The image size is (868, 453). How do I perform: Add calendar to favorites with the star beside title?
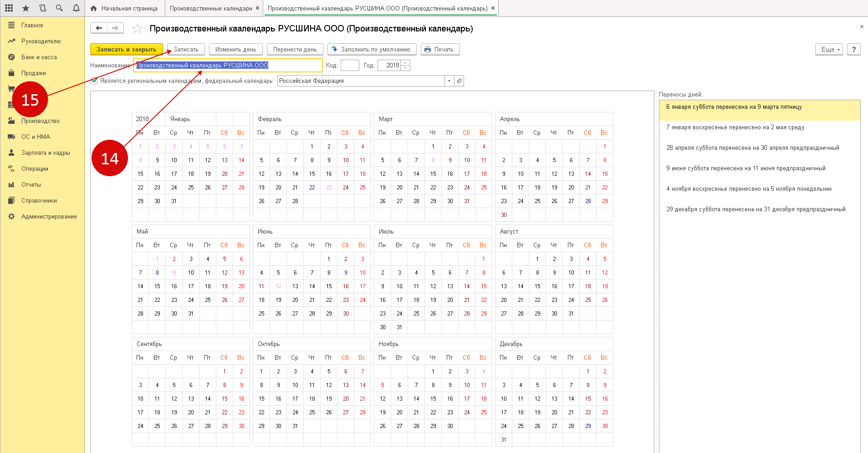137,29
